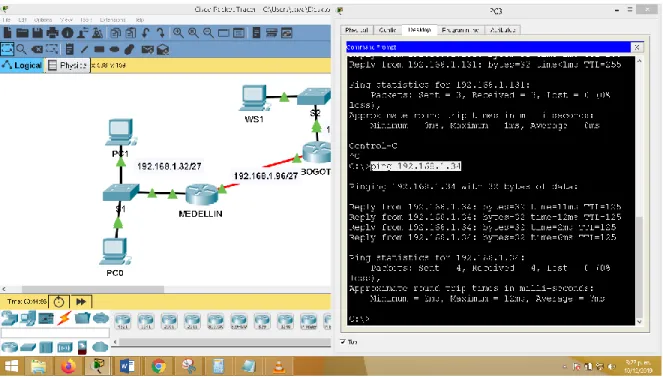Click the PC0 computer in topology
The width and height of the screenshot is (663, 378).
114,252
